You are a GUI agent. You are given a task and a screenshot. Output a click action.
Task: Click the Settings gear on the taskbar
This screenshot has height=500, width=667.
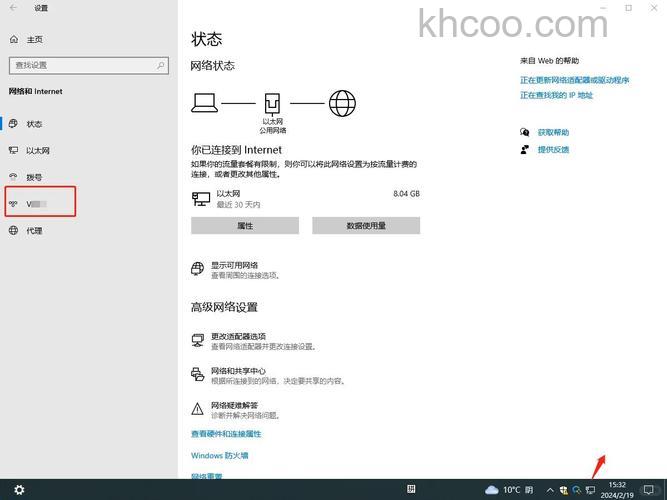click(x=19, y=490)
